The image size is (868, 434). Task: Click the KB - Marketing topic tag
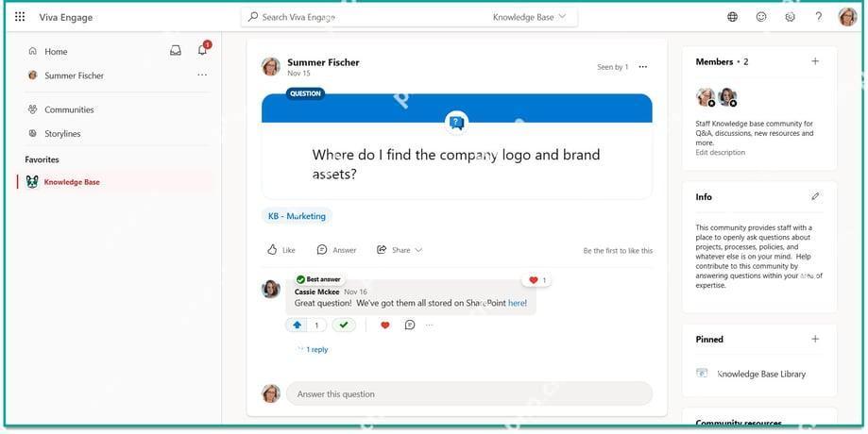(297, 216)
